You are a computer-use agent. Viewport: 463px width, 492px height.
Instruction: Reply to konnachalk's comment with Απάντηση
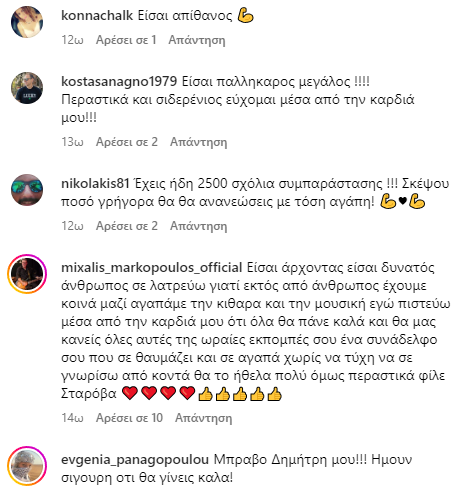coord(197,40)
